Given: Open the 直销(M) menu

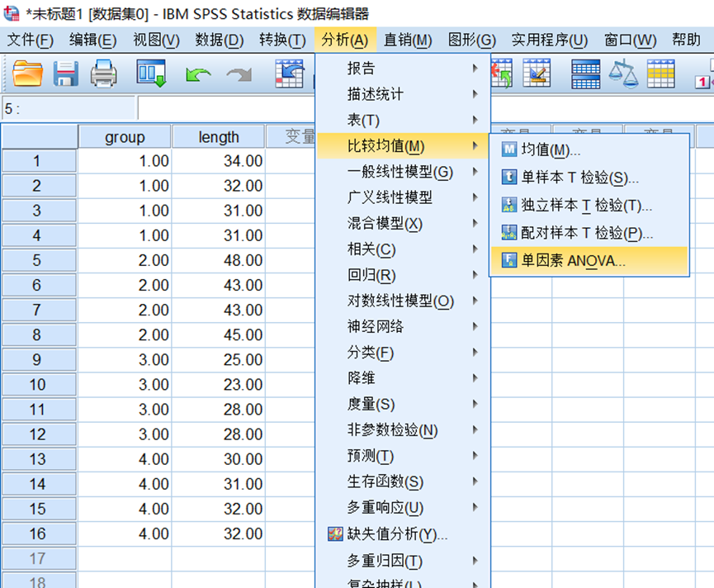Looking at the screenshot, I should (x=408, y=40).
